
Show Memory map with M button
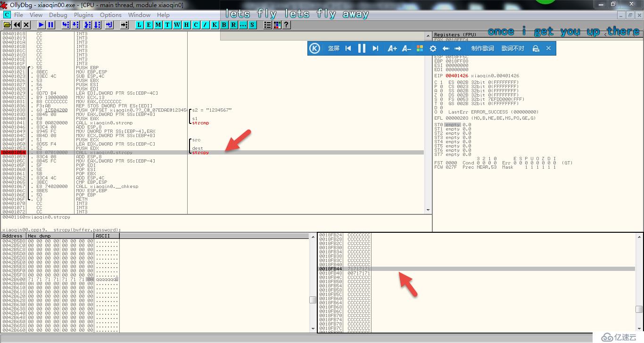click(158, 24)
